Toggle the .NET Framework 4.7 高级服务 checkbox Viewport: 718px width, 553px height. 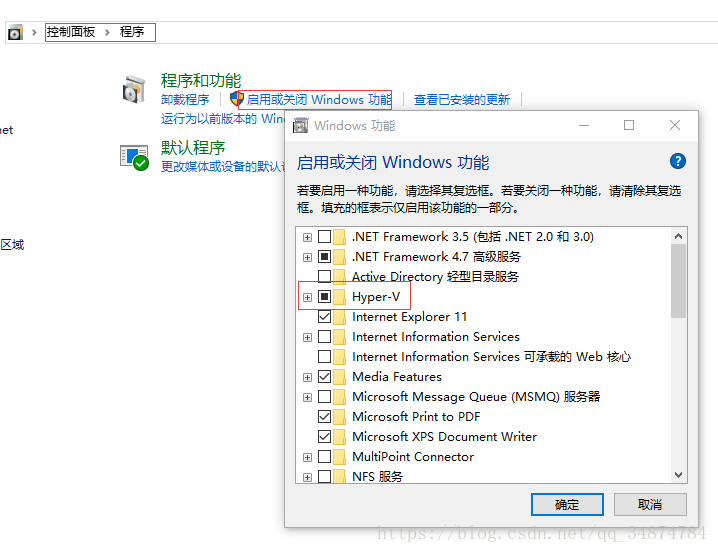(324, 257)
